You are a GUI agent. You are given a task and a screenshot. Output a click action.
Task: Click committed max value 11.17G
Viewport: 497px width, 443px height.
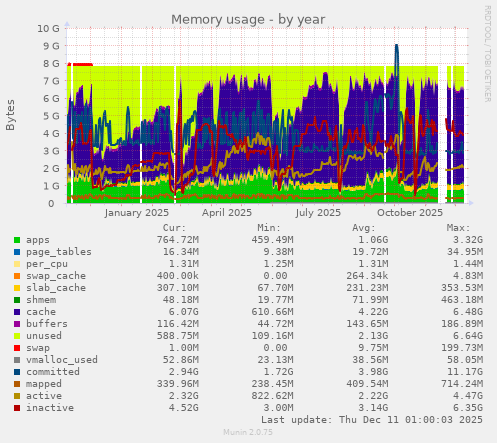[x=465, y=372]
